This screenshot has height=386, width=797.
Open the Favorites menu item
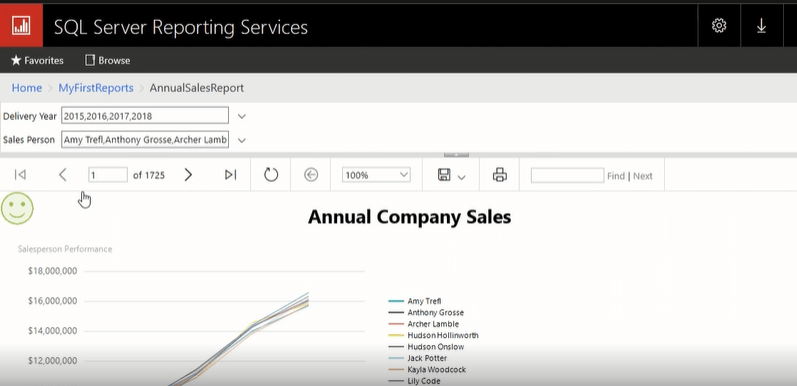(x=38, y=61)
